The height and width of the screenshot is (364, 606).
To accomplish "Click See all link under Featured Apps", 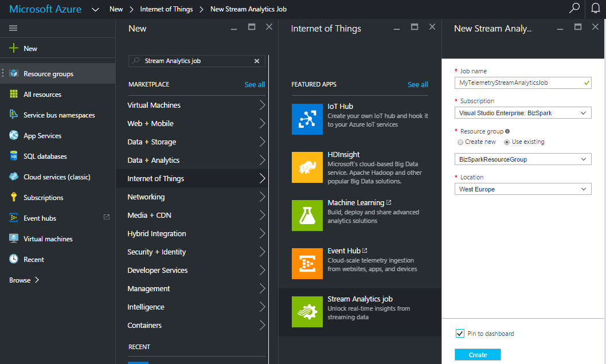I will pos(417,84).
